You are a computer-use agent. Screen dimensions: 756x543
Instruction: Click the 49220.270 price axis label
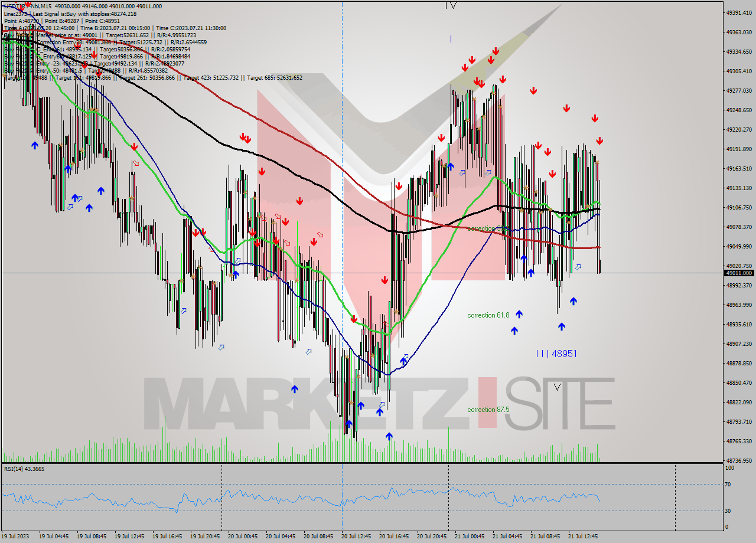740,129
